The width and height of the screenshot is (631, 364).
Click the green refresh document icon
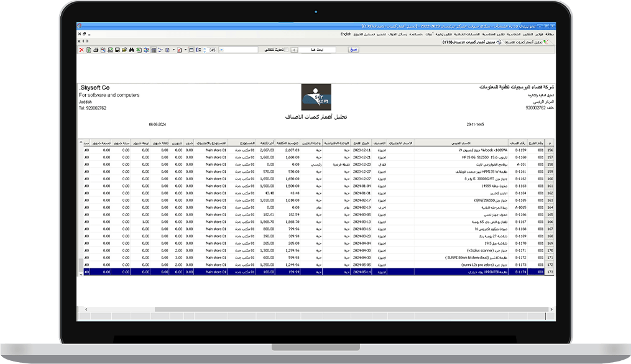(89, 50)
